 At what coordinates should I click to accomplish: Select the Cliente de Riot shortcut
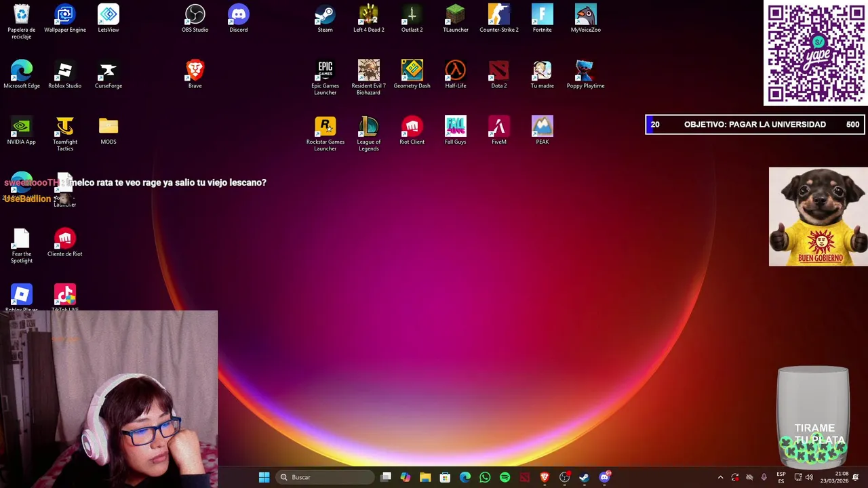pyautogui.click(x=65, y=243)
